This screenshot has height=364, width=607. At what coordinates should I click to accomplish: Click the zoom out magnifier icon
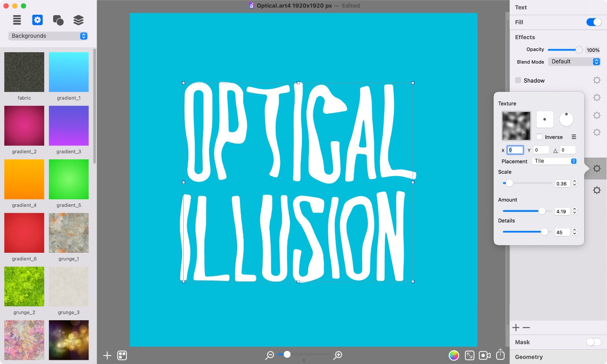[270, 356]
